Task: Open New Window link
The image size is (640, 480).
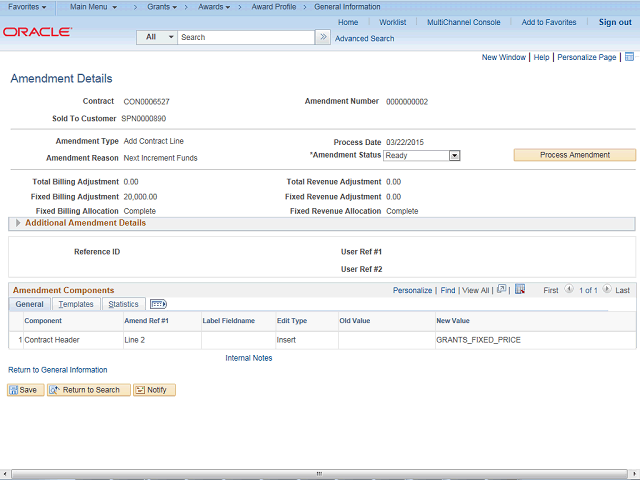Action: pos(503,57)
